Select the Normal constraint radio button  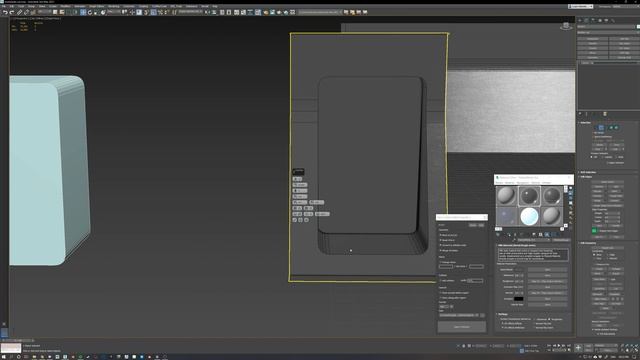pos(608,259)
